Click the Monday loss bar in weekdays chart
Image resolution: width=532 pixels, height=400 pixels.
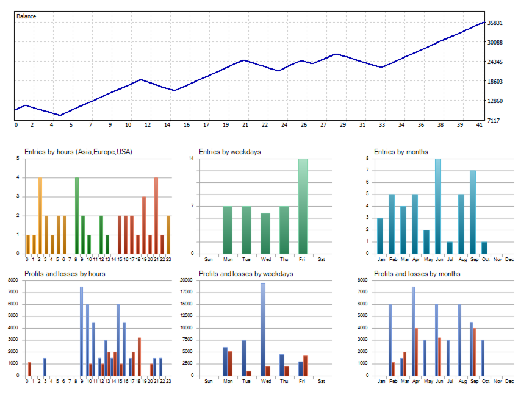click(x=230, y=363)
